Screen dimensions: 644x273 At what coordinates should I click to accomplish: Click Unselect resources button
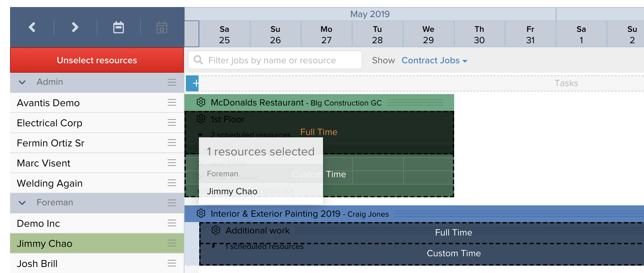click(x=97, y=60)
